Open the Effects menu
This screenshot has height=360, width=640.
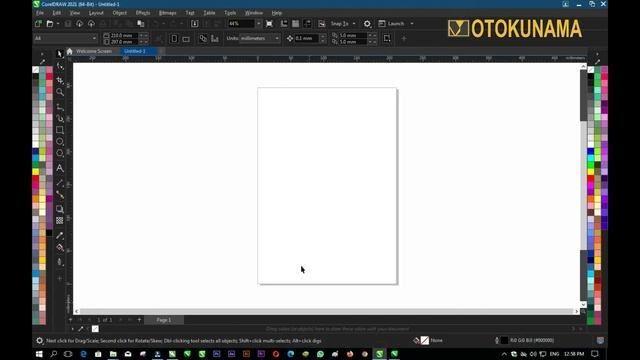[x=143, y=13]
